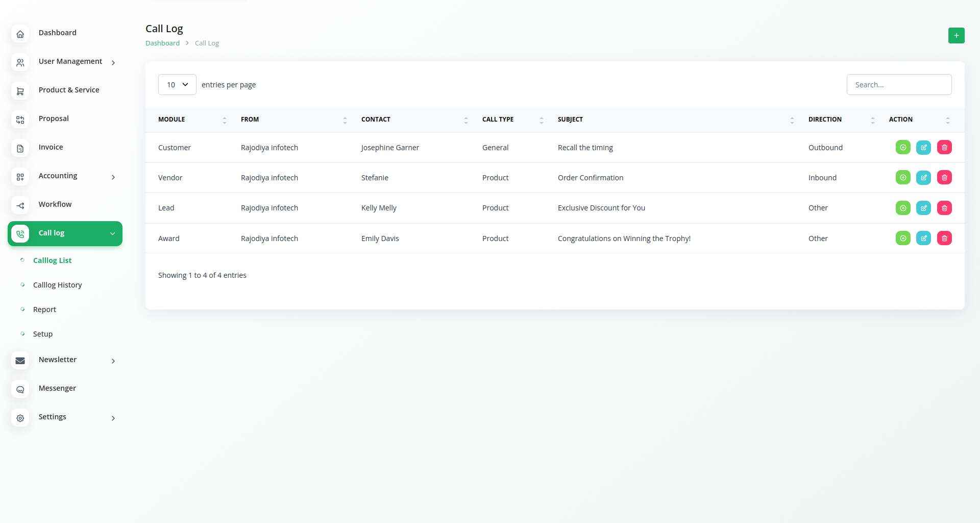The image size is (980, 523).
Task: Delete the Josephine Garner call log entry
Action: coord(944,148)
